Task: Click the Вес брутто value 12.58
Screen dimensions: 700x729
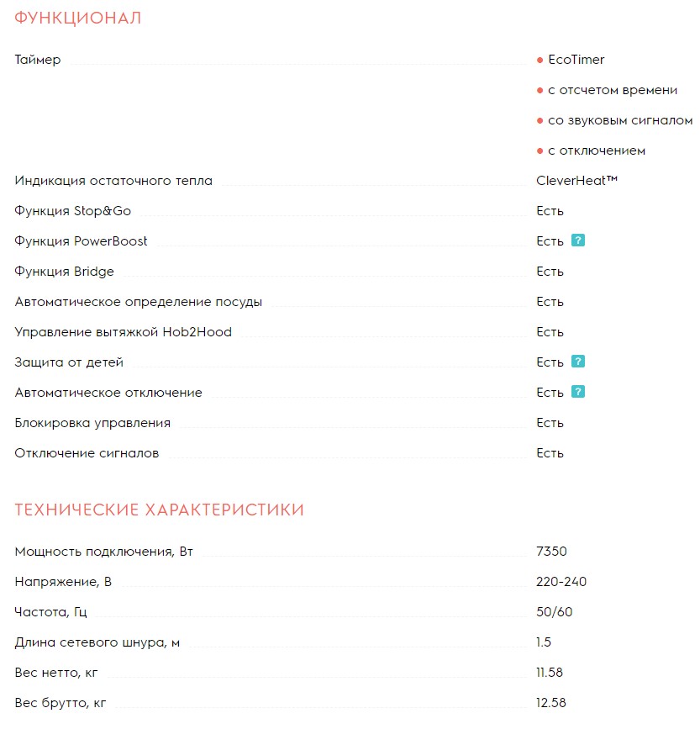Action: coord(550,703)
